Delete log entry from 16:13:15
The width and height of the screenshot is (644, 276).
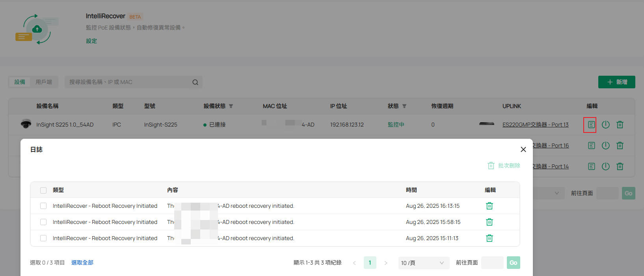pos(489,206)
